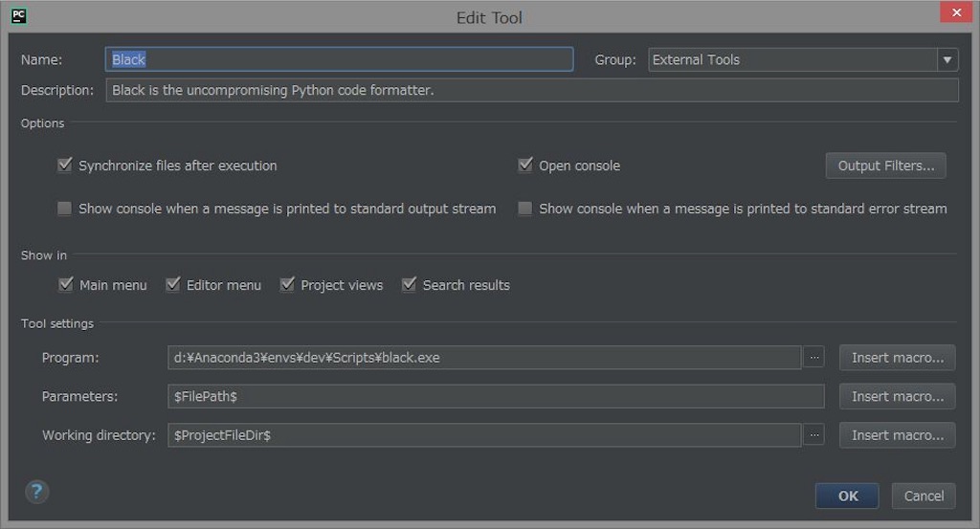Click the 'Group:' label

(x=615, y=60)
